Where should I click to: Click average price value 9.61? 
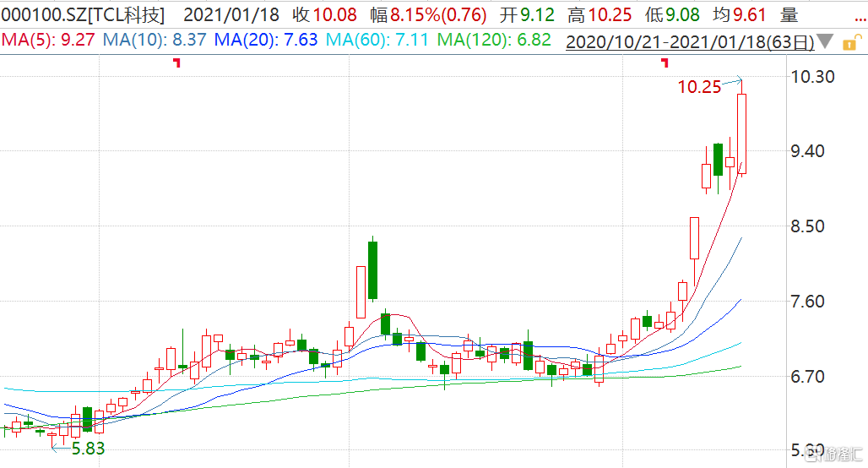click(750, 15)
